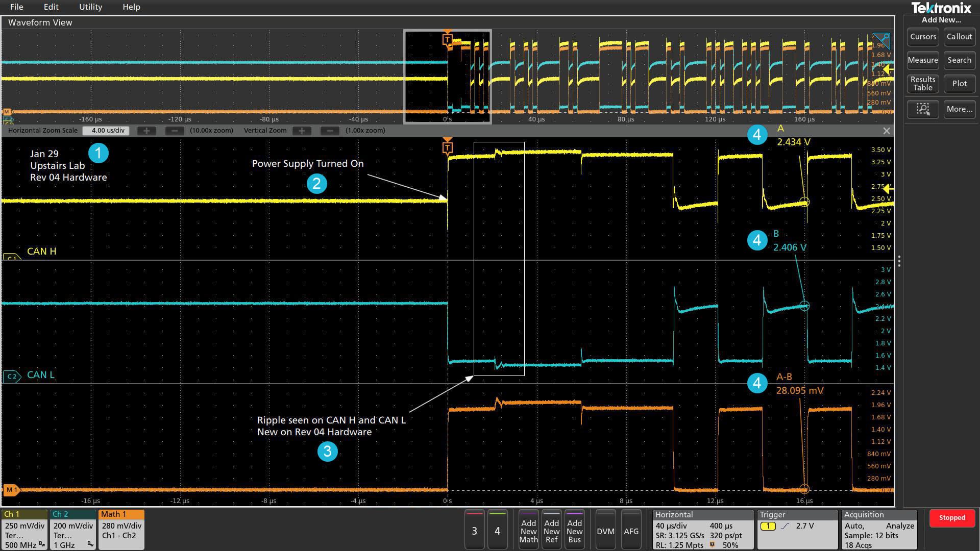Open the Ch 1 settings badge

coord(24,530)
